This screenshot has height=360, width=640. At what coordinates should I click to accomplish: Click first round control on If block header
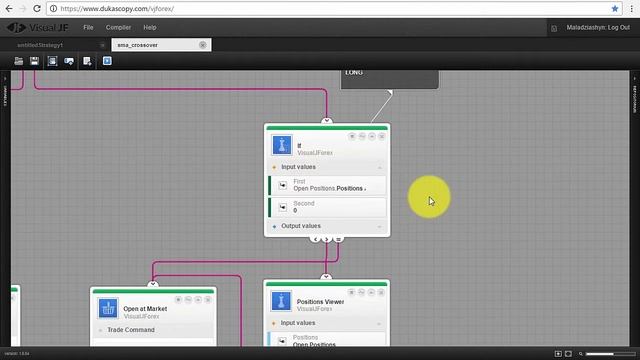tap(352, 136)
